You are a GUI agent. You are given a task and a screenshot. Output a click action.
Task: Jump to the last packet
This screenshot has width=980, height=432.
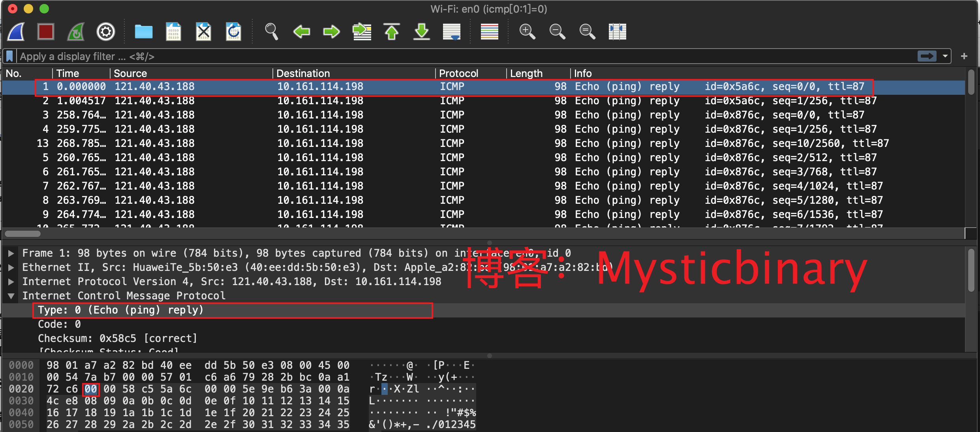click(421, 32)
